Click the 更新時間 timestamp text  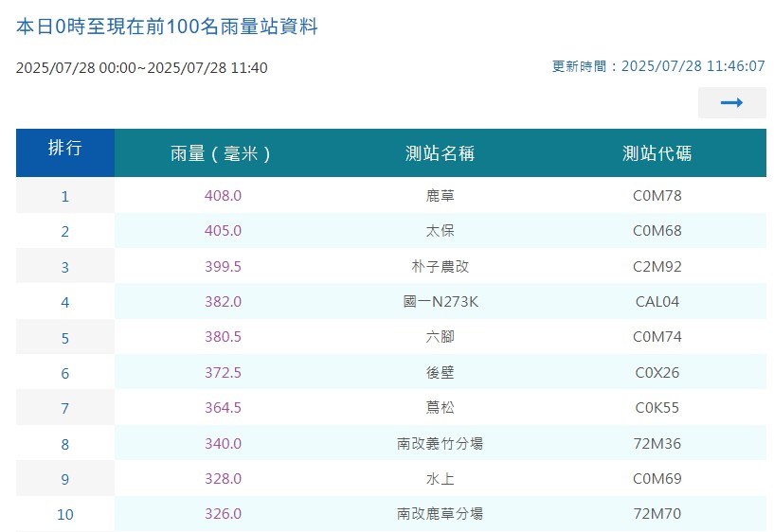click(657, 66)
